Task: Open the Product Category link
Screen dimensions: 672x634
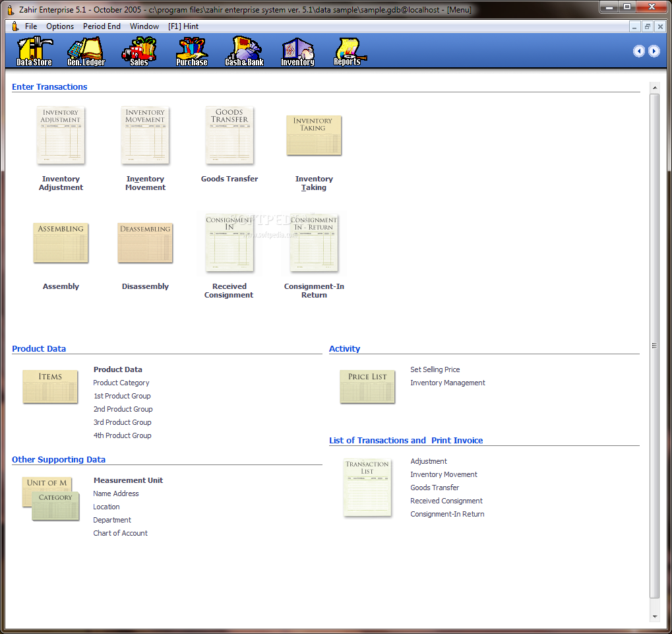Action: point(121,383)
